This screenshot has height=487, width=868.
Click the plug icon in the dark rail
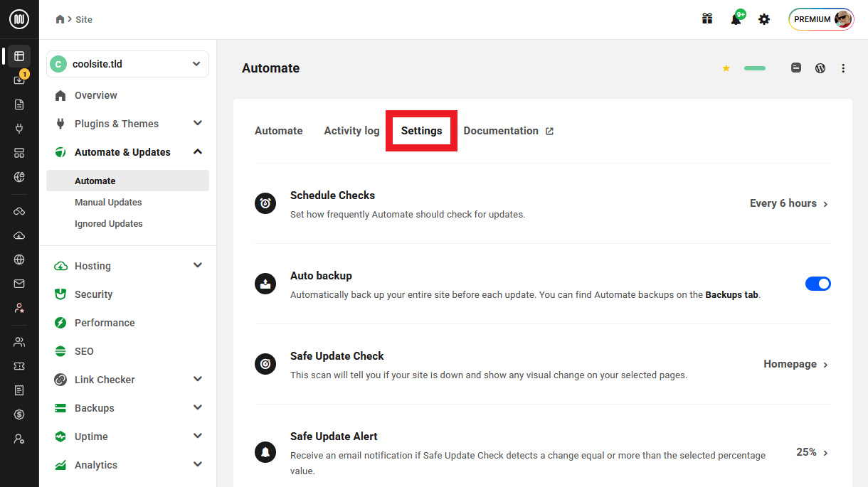(x=19, y=129)
